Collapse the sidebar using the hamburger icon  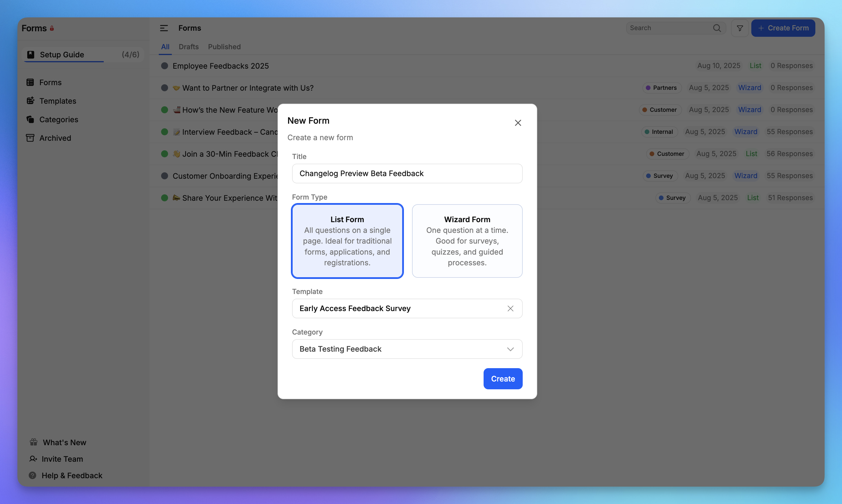pos(164,28)
